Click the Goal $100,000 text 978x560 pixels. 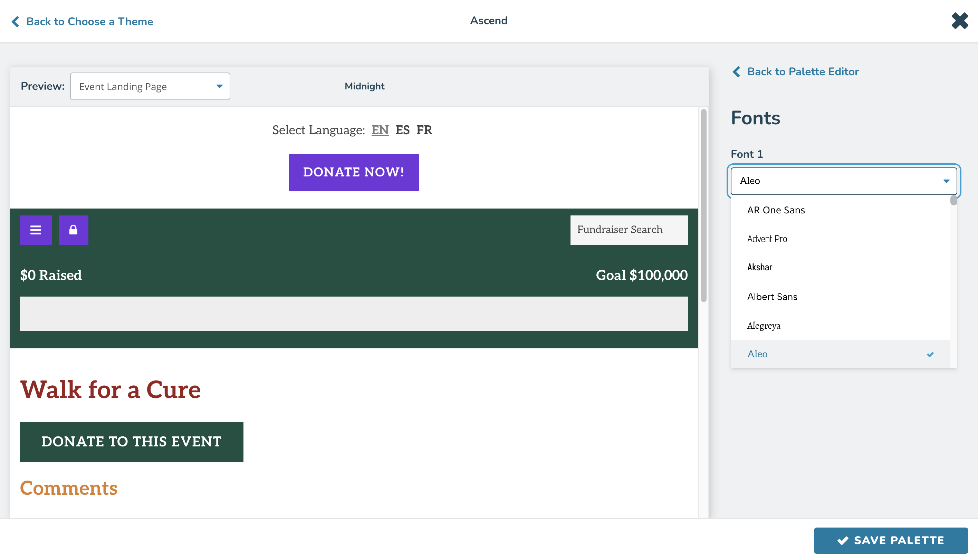[x=642, y=276]
